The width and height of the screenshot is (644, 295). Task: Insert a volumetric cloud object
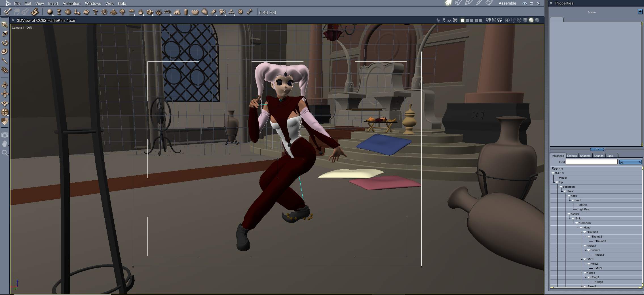(132, 12)
